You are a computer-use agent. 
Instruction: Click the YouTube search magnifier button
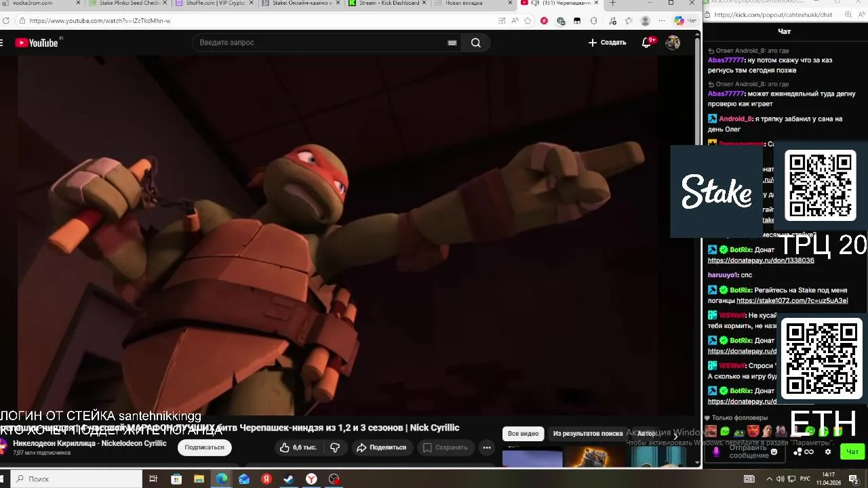pos(475,43)
